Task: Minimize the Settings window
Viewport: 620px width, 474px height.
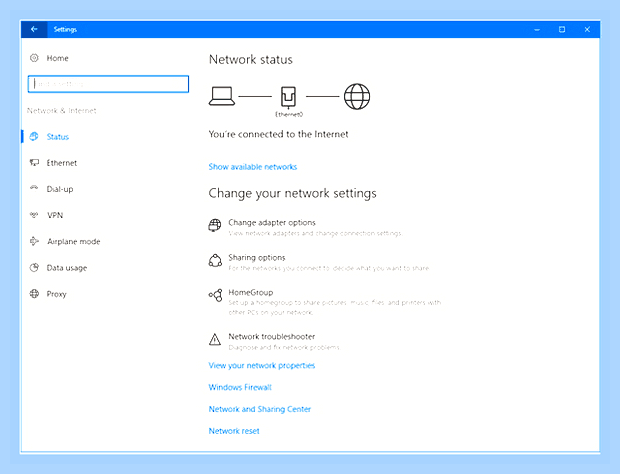Action: point(537,29)
